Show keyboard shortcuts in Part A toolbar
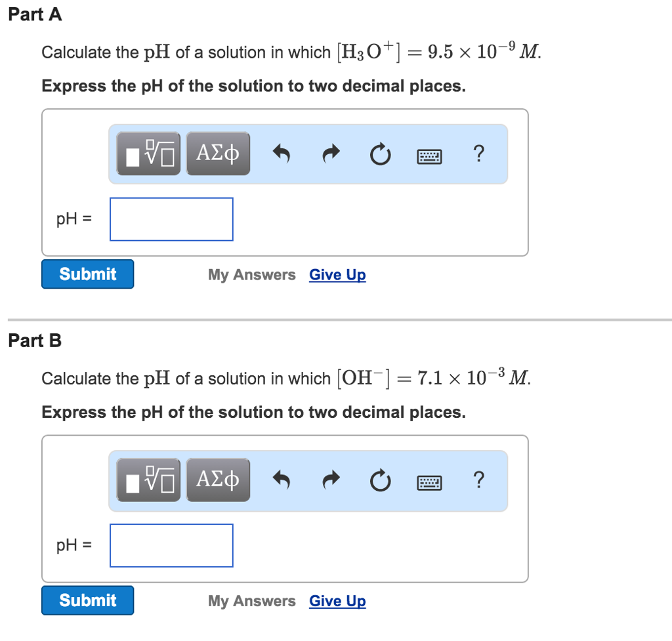 pos(429,156)
